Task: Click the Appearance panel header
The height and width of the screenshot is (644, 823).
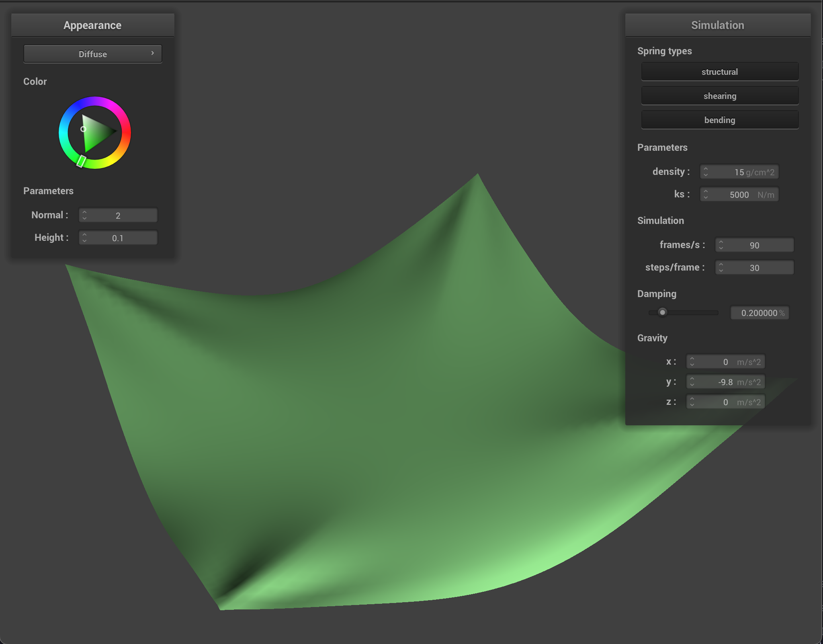Action: [92, 25]
